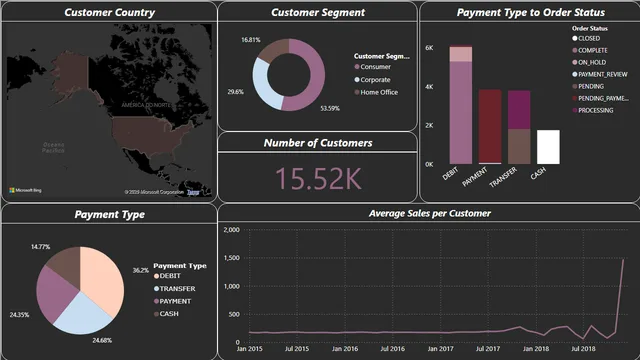Click the Payment Type chart title

(109, 214)
